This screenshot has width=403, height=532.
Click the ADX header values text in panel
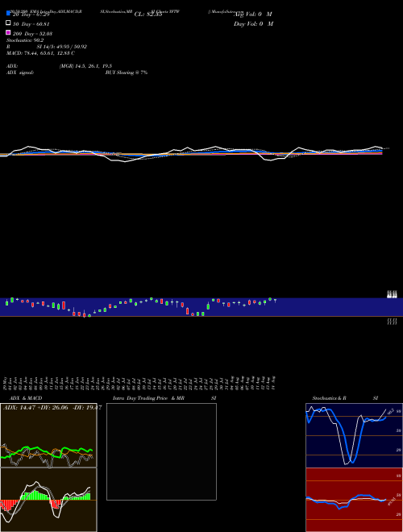click(x=52, y=408)
